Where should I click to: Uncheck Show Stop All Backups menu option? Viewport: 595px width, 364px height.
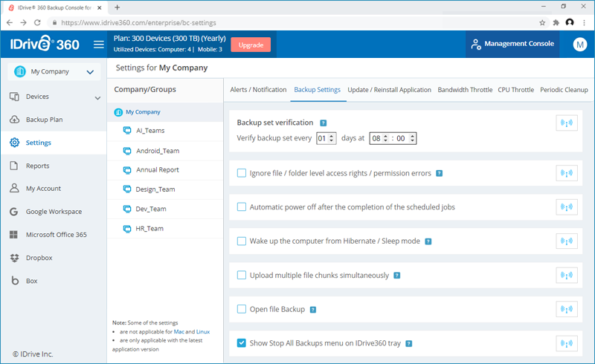click(242, 343)
